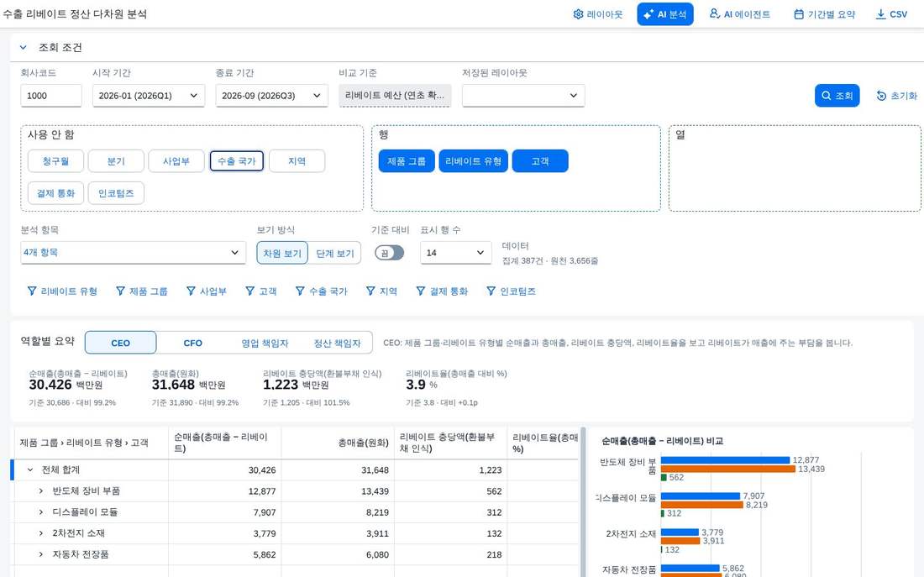
Task: Click the 회사코드 input field
Action: [50, 96]
